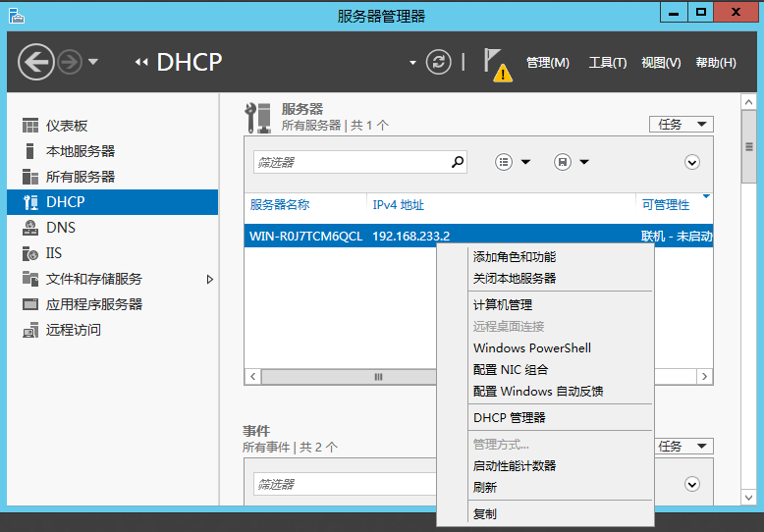Refresh Server Manager with the circular arrows
This screenshot has height=532, width=764.
click(439, 62)
